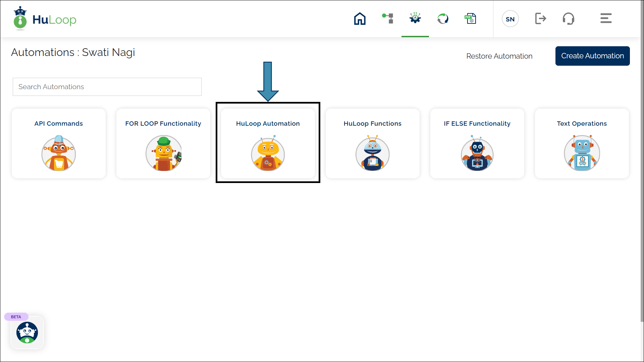The width and height of the screenshot is (644, 362).
Task: Expand the hamburger menu
Action: click(606, 18)
